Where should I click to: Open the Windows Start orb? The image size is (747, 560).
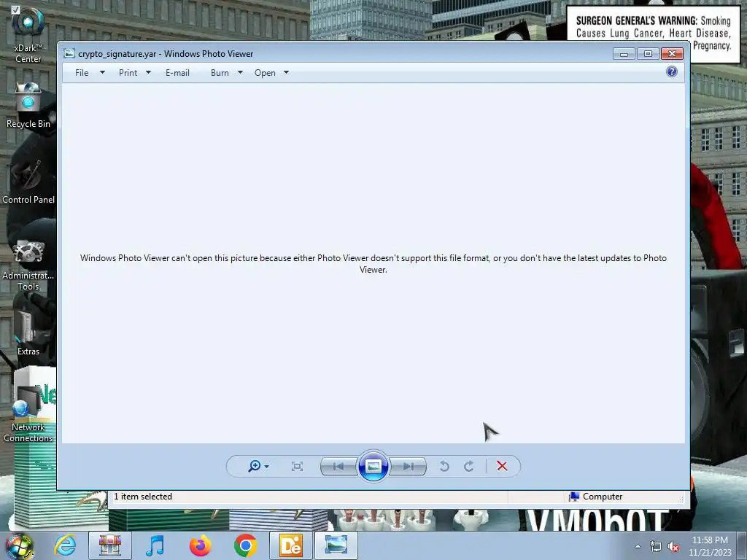point(20,545)
